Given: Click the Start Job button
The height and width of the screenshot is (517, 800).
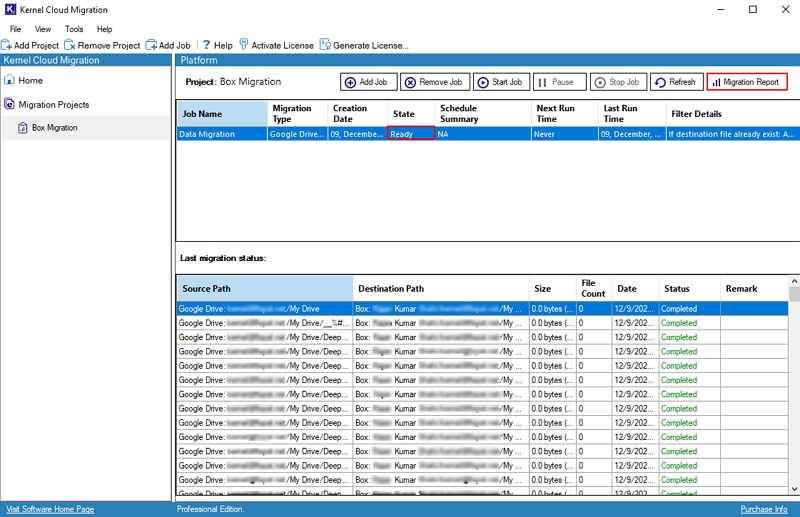Looking at the screenshot, I should click(502, 82).
